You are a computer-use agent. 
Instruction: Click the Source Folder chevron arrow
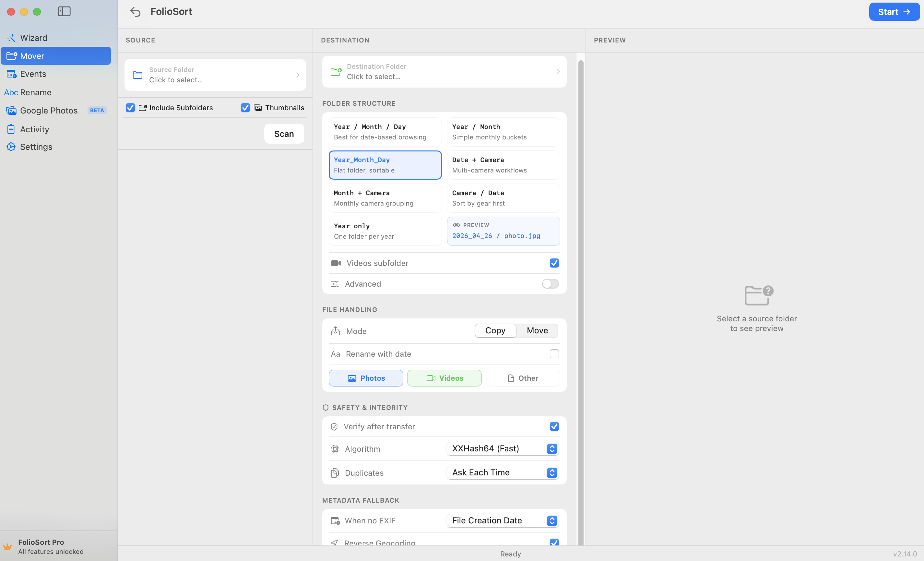tap(297, 75)
